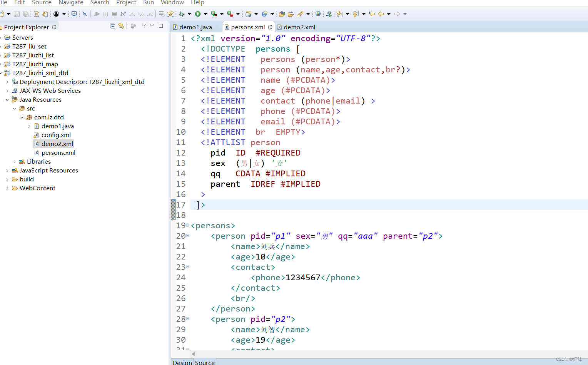The width and height of the screenshot is (588, 365).
Task: Expand the Libraries node
Action: pos(14,162)
